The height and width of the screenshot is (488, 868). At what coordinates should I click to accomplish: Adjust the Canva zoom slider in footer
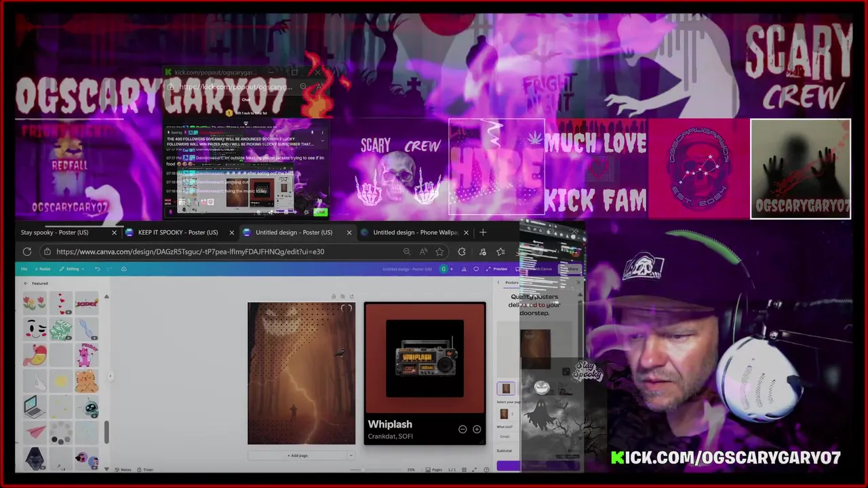point(363,470)
